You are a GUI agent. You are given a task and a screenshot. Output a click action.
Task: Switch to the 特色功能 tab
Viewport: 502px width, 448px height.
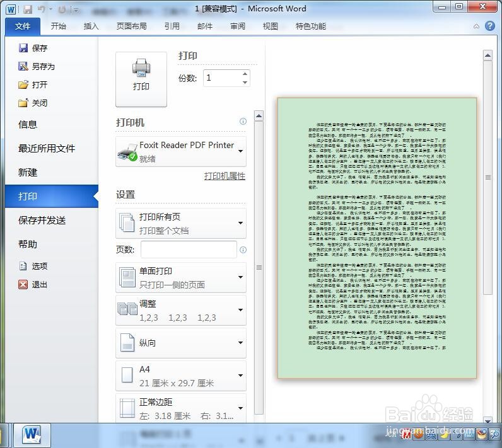(x=311, y=26)
